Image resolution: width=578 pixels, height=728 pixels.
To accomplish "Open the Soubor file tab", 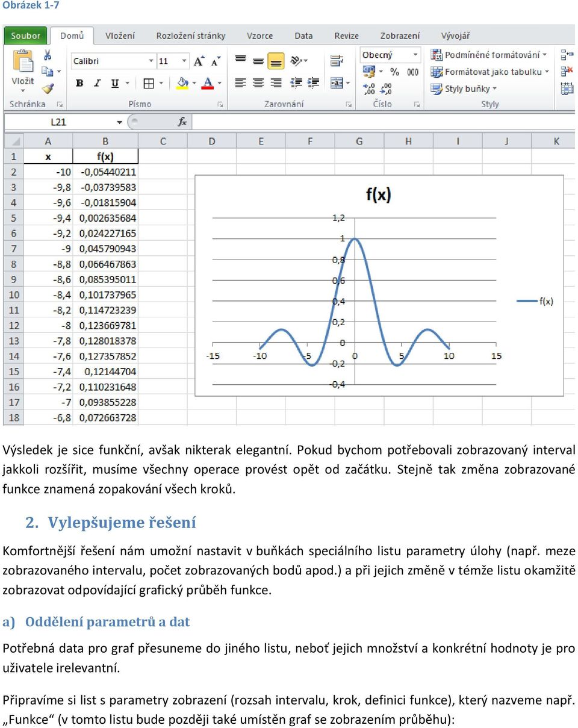I will point(26,36).
